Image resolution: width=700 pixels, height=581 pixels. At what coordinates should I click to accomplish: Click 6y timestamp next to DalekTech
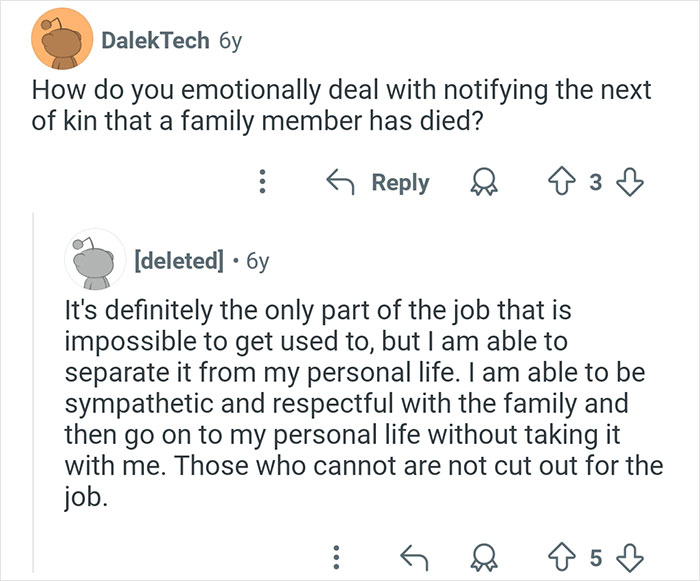[x=227, y=41]
